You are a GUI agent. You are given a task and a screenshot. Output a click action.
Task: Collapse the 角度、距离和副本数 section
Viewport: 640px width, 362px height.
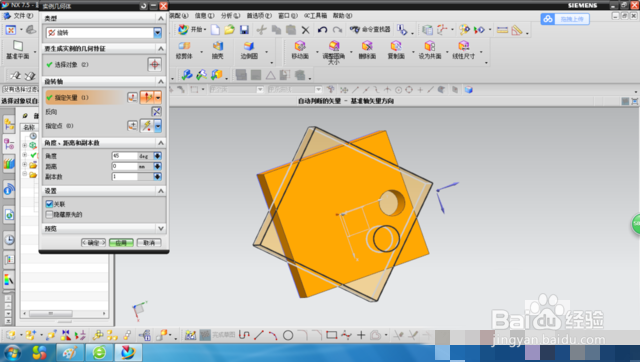click(161, 142)
